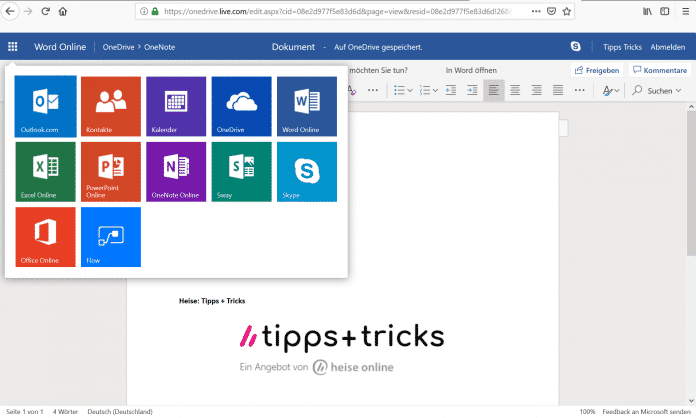696x418 pixels.
Task: Open the Kontakte tile
Action: coord(111,106)
